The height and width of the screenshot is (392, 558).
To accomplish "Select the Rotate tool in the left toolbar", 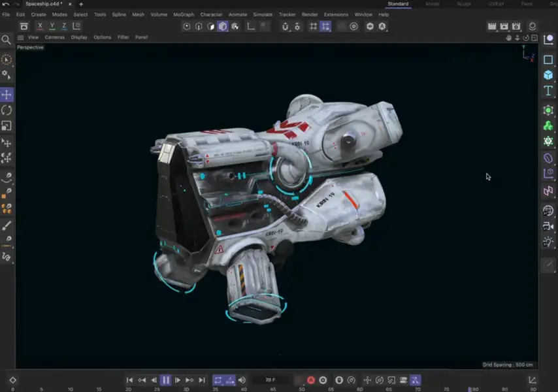I will [x=7, y=110].
